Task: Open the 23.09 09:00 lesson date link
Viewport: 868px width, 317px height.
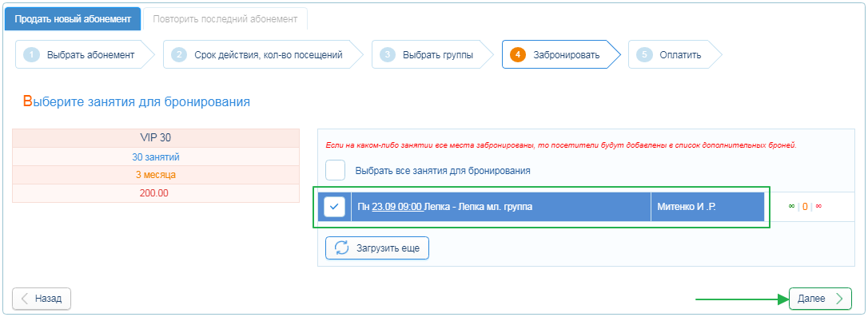Action: click(x=397, y=207)
